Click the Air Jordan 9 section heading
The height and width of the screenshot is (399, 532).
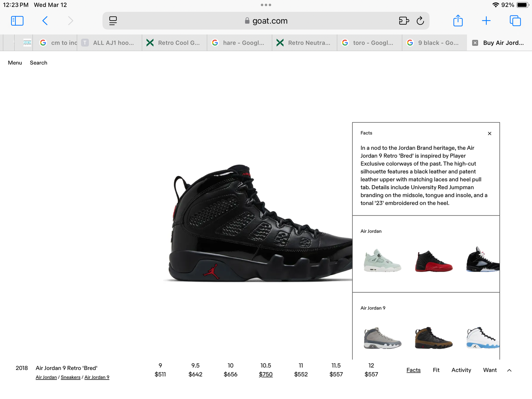pos(373,308)
